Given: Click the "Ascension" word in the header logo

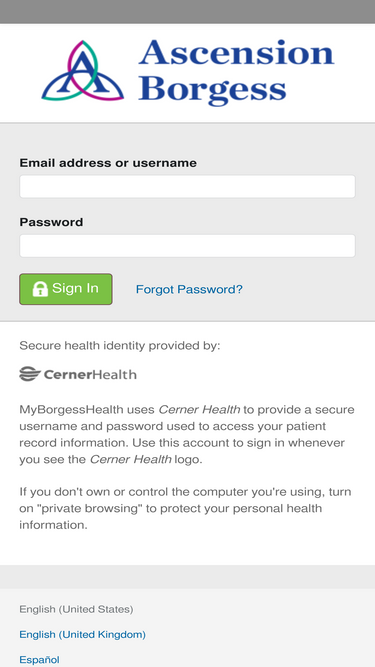Looking at the screenshot, I should click(236, 52).
